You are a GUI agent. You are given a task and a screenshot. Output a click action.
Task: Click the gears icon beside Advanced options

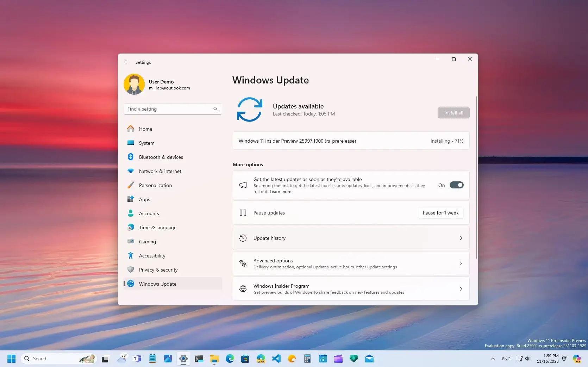pyautogui.click(x=243, y=263)
